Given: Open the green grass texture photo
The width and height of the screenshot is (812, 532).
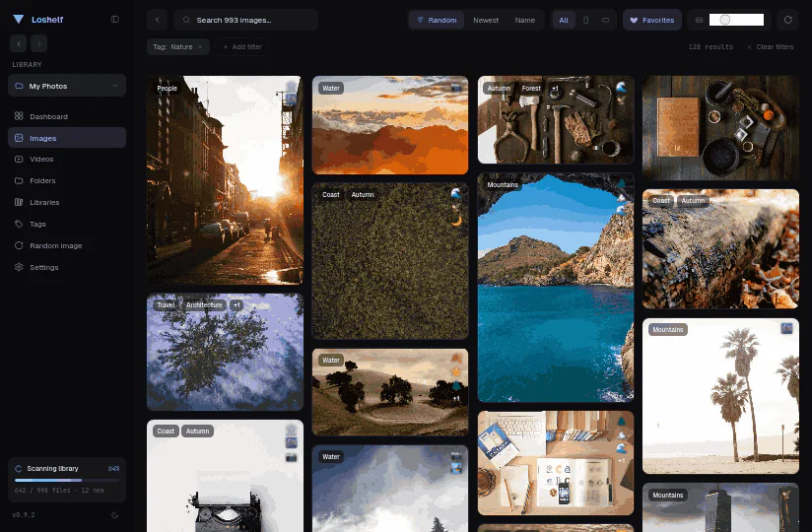Looking at the screenshot, I should (x=390, y=261).
